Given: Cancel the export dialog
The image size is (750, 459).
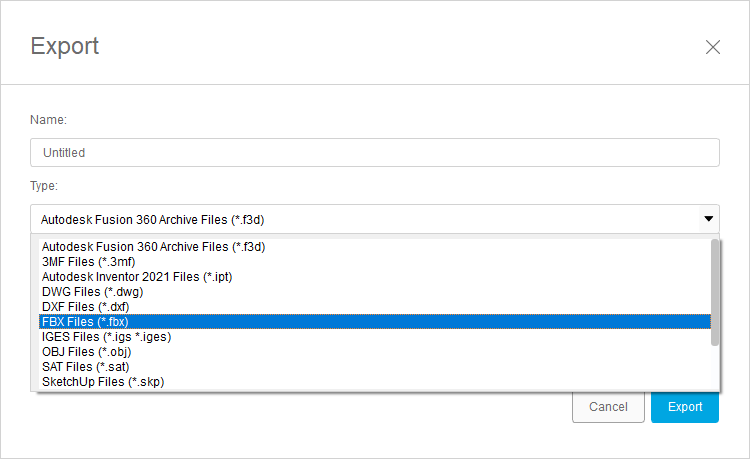Looking at the screenshot, I should (x=608, y=407).
